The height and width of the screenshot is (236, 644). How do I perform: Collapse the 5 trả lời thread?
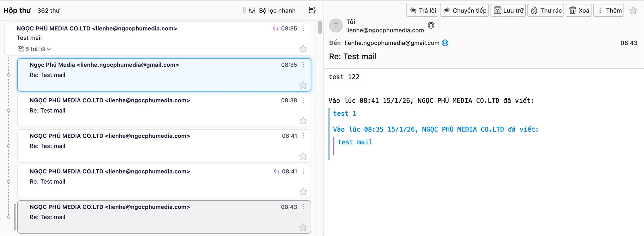[x=38, y=49]
